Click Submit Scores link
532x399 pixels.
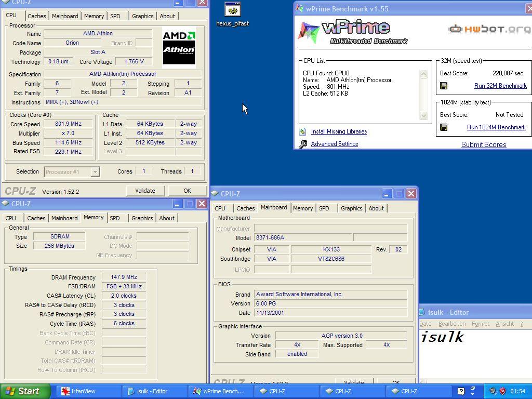pos(484,144)
